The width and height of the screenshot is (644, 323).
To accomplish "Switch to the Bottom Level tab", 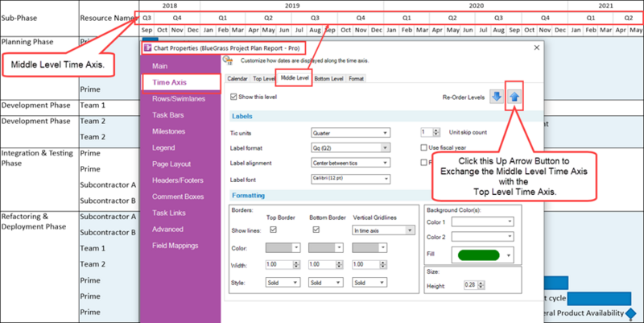I will point(328,79).
